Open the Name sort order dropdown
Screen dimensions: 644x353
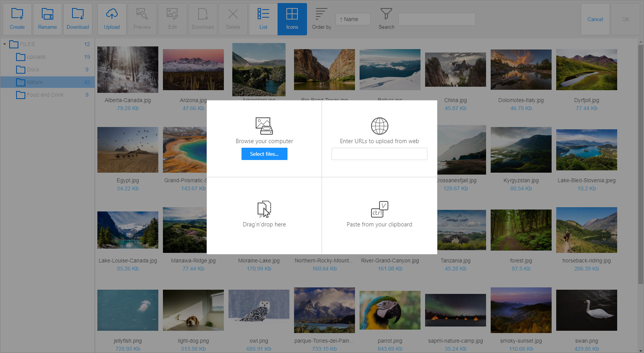(353, 19)
